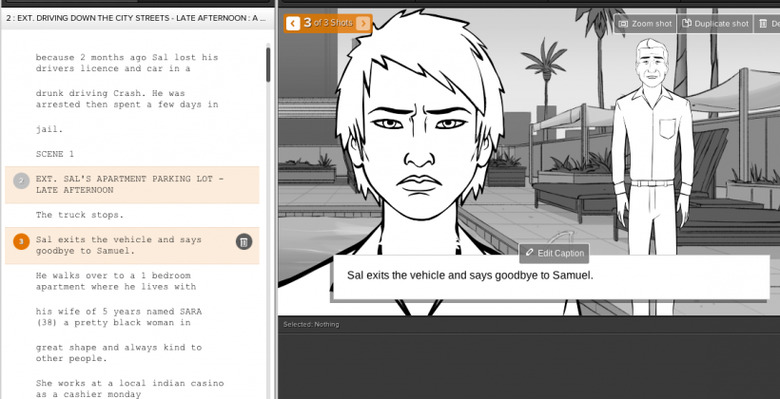Click the 'SCENE 1' script line

[x=55, y=154]
